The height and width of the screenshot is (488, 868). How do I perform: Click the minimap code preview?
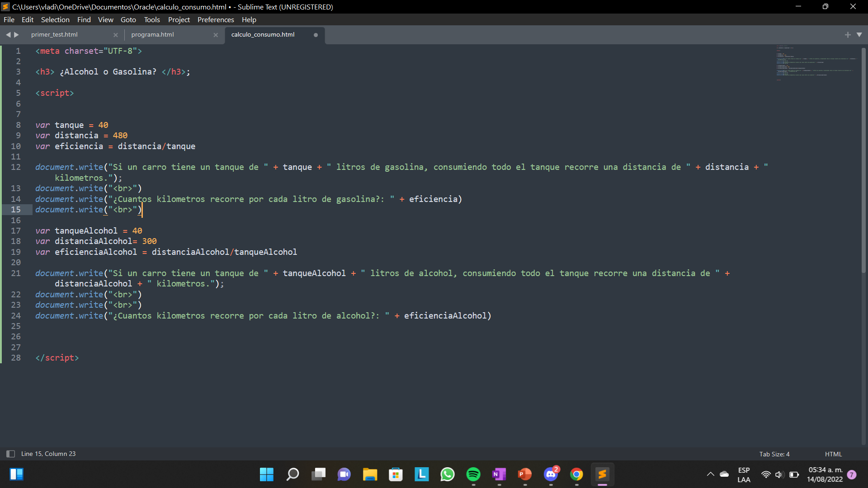click(x=816, y=63)
